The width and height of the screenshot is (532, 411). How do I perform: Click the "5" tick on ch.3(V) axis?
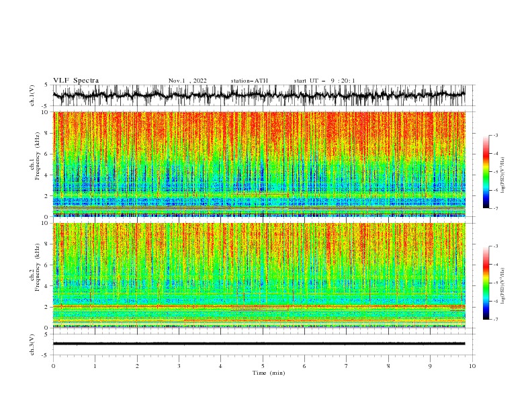pyautogui.click(x=47, y=334)
